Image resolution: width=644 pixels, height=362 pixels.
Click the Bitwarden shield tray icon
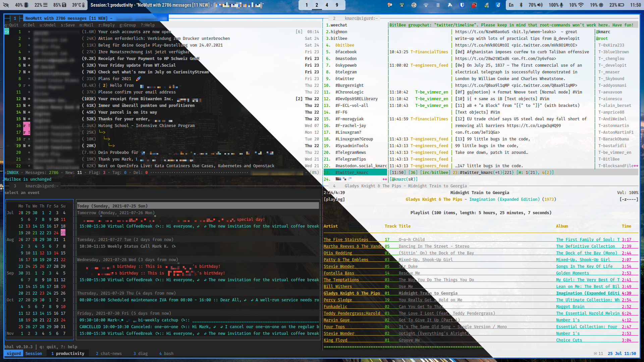pyautogui.click(x=462, y=5)
